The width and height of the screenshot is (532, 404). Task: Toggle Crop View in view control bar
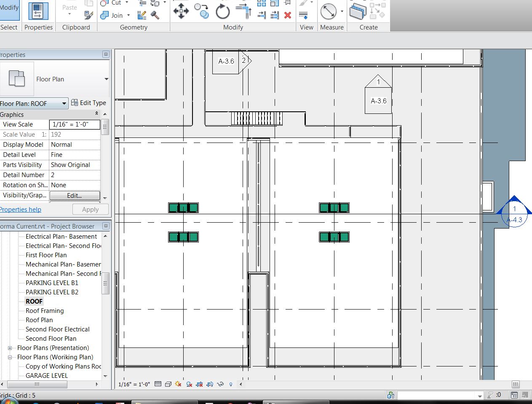(199, 384)
